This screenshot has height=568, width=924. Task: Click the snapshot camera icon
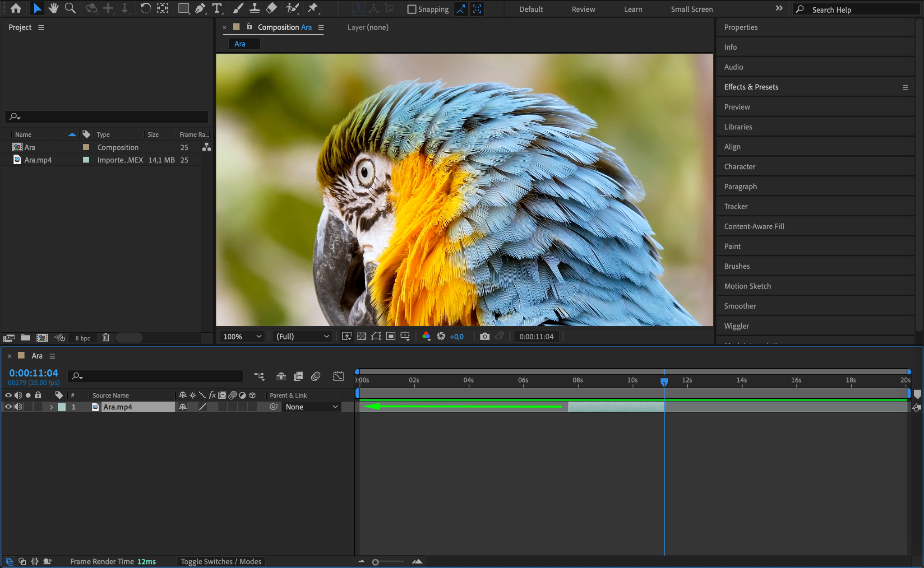tap(485, 336)
